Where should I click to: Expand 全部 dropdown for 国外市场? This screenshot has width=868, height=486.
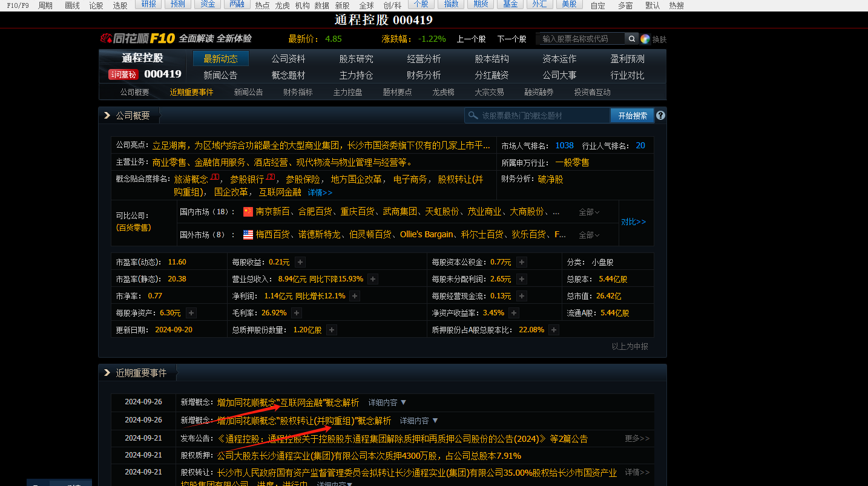click(589, 235)
